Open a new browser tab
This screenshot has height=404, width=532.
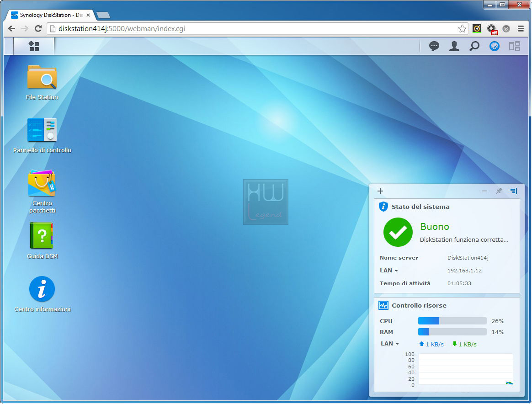pos(103,15)
